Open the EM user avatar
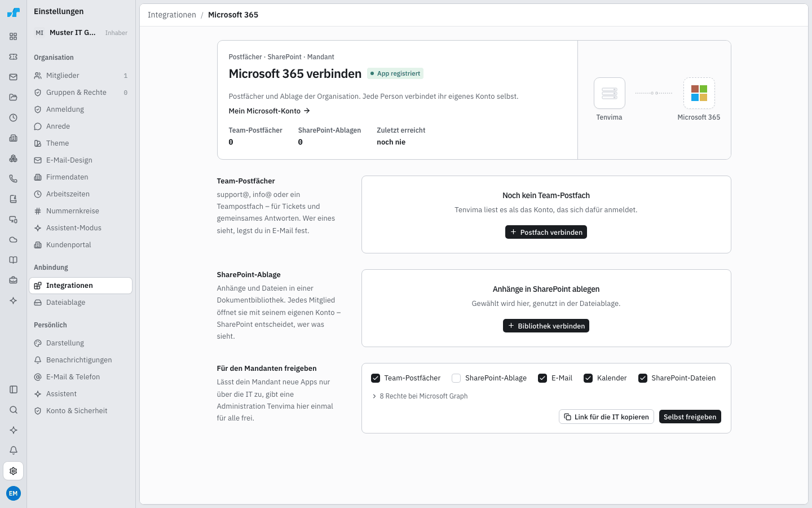The width and height of the screenshot is (812, 508). click(14, 493)
